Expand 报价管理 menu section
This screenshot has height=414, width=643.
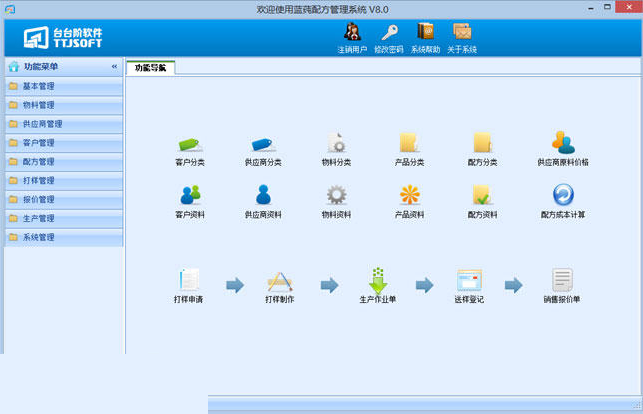click(x=64, y=199)
